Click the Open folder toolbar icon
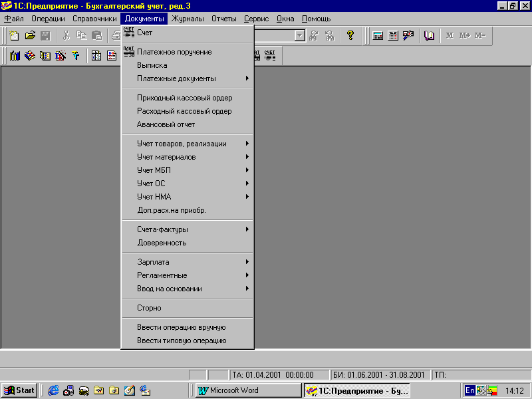Screen dimensions: 532x399 click(x=30, y=36)
